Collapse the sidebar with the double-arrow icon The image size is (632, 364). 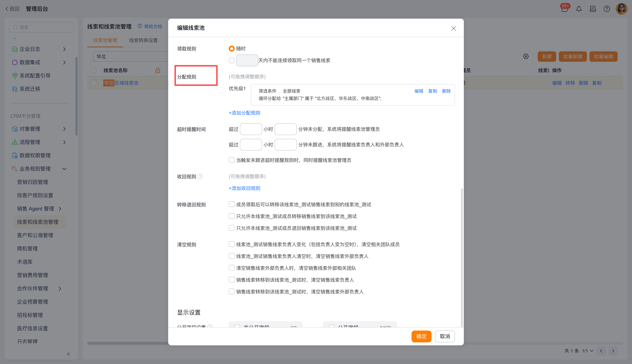pyautogui.click(x=68, y=354)
